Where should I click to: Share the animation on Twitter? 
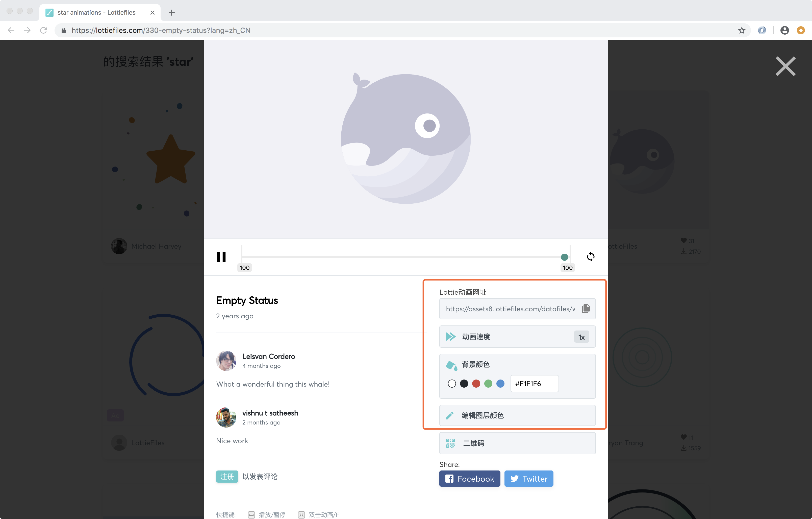tap(528, 479)
